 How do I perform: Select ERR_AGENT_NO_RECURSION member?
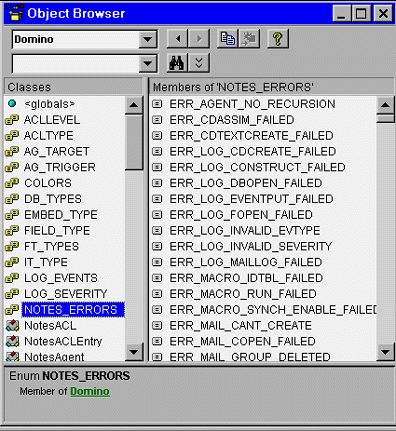(252, 104)
